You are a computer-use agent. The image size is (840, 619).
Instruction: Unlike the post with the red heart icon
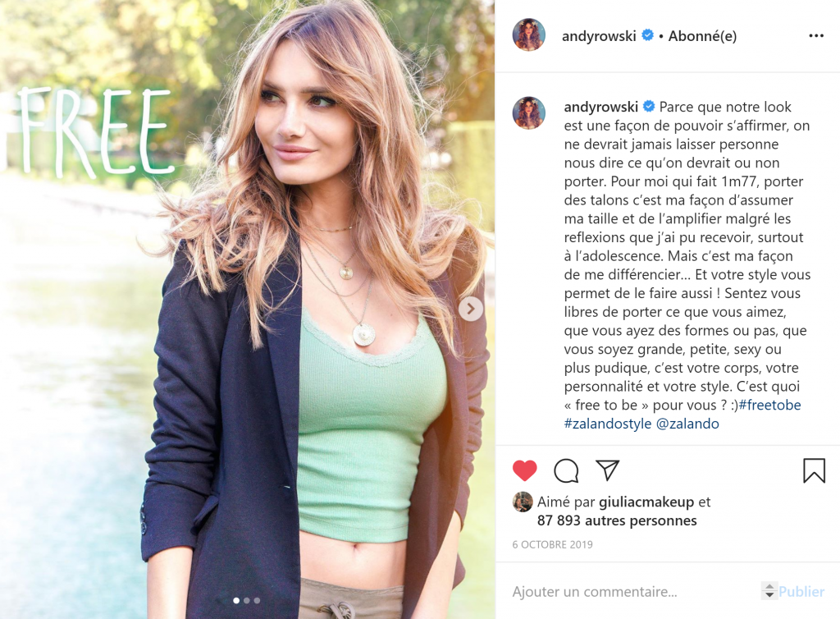524,470
